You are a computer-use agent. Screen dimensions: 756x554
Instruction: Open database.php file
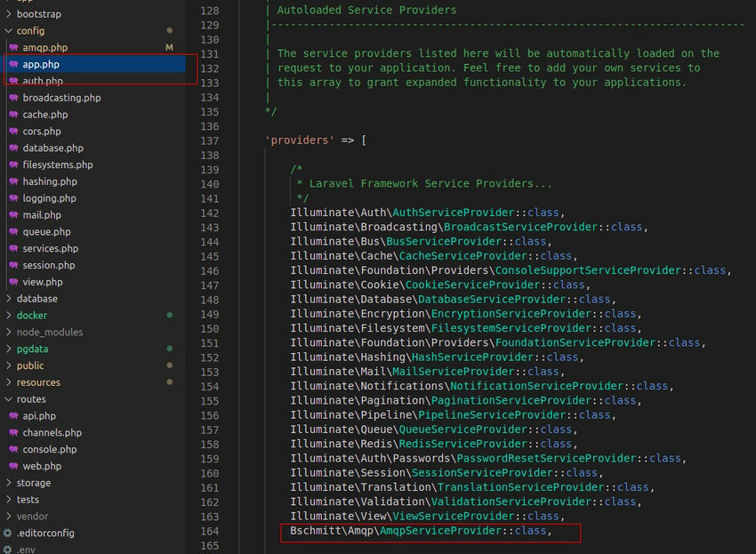pos(52,148)
